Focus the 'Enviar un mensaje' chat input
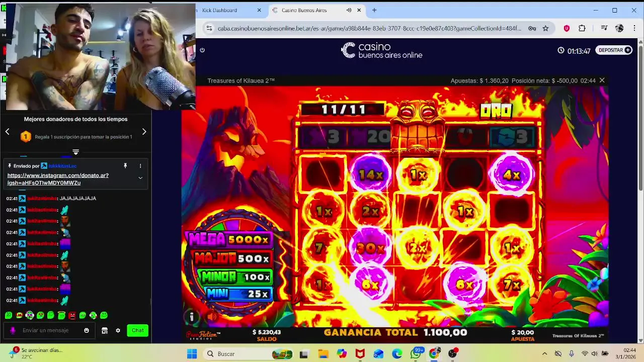Screen dimensions: 644x362 pos(49,330)
